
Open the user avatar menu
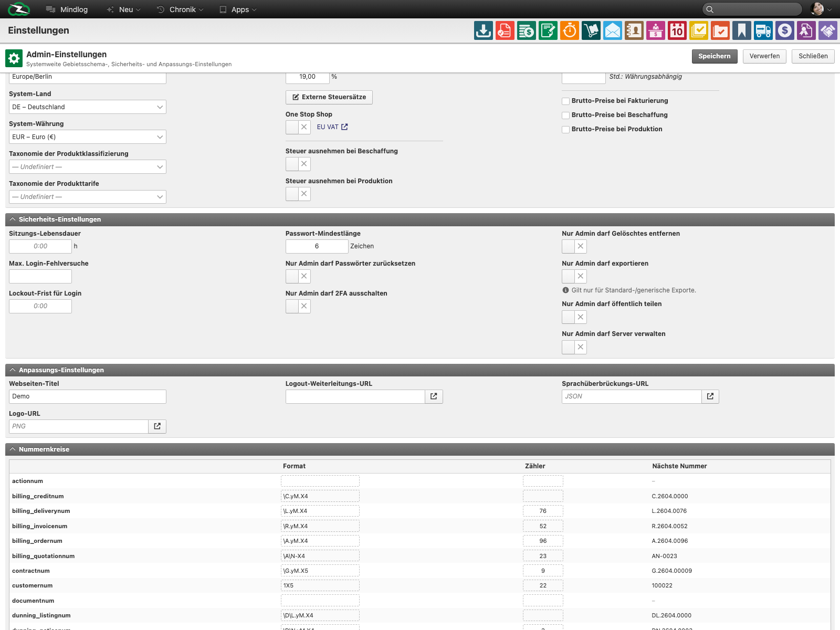(821, 9)
